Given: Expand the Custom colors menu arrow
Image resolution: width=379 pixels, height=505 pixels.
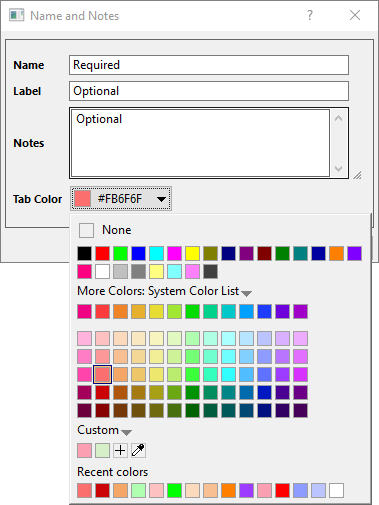Looking at the screenshot, I should [126, 433].
